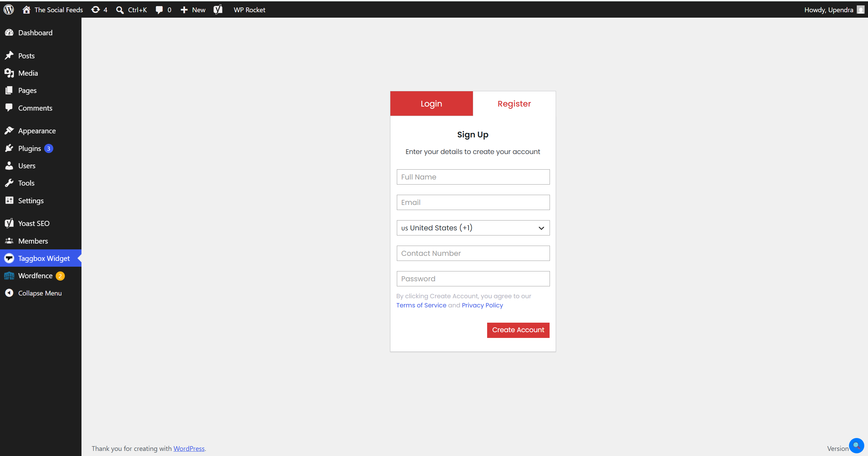Open the Terms of Service link
The image size is (868, 456).
tap(421, 305)
